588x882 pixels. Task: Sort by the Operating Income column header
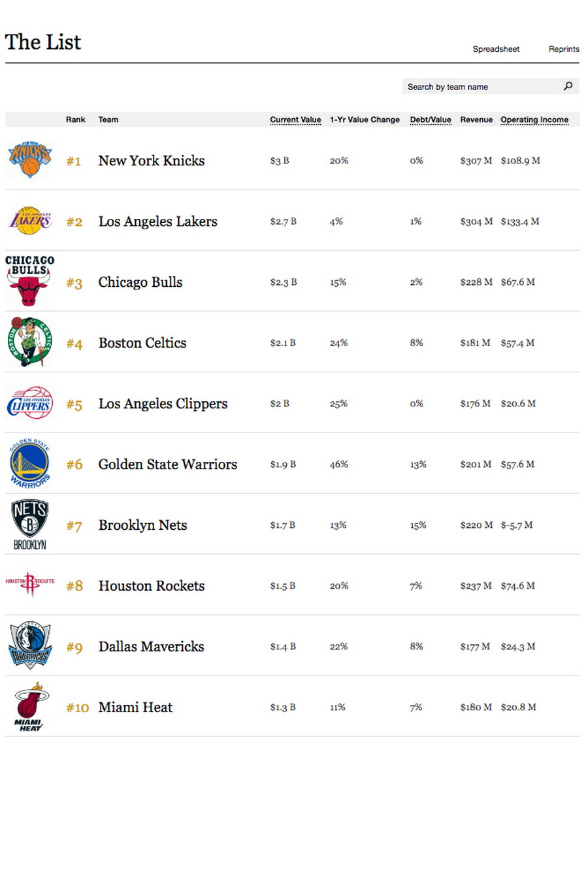534,120
